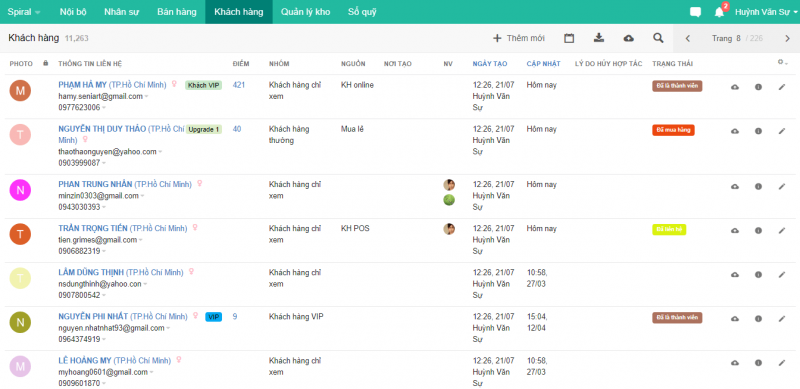800x389 pixels.
Task: Open customer LÂM DŨNG THỊNH
Action: tap(91, 272)
